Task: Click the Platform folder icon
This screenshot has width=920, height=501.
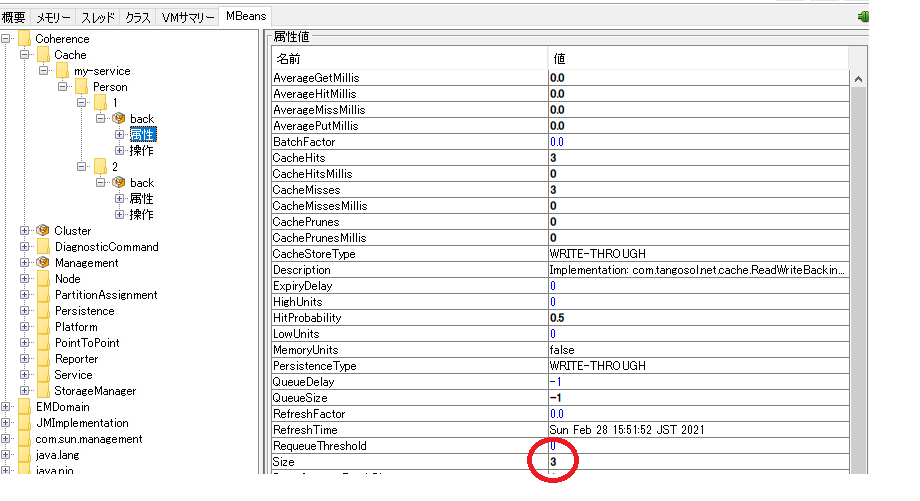Action: (x=43, y=327)
